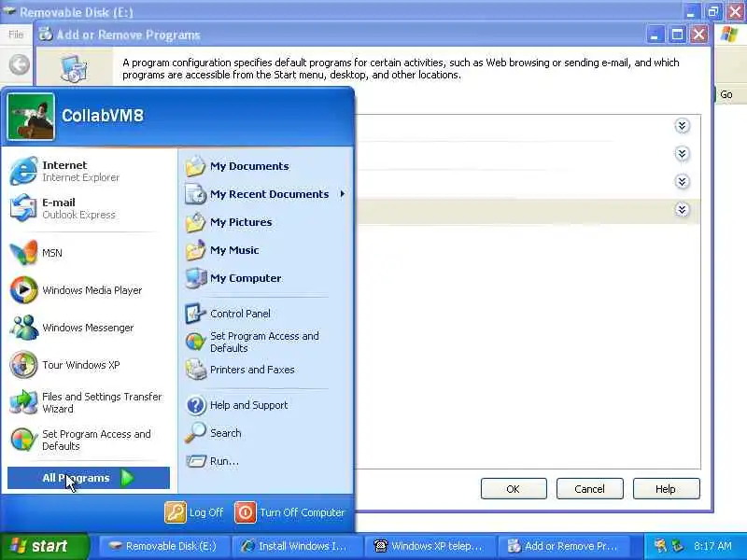Open Windows Messenger
Image resolution: width=747 pixels, height=560 pixels.
coord(89,328)
